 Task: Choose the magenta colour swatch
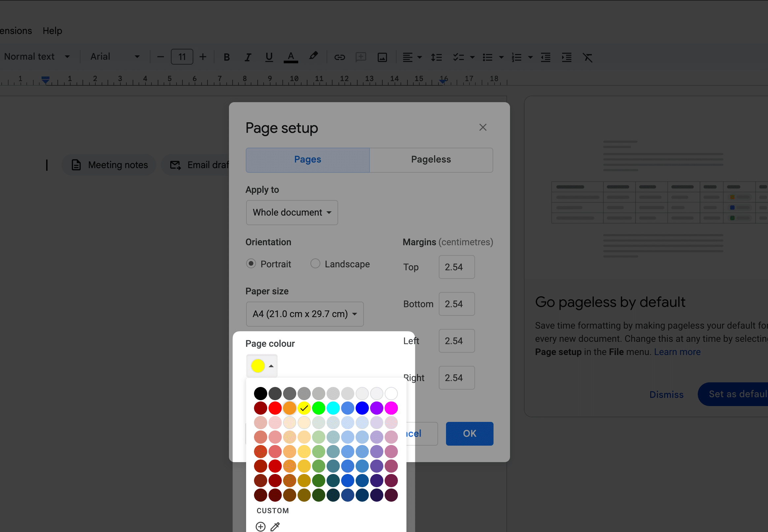click(391, 408)
